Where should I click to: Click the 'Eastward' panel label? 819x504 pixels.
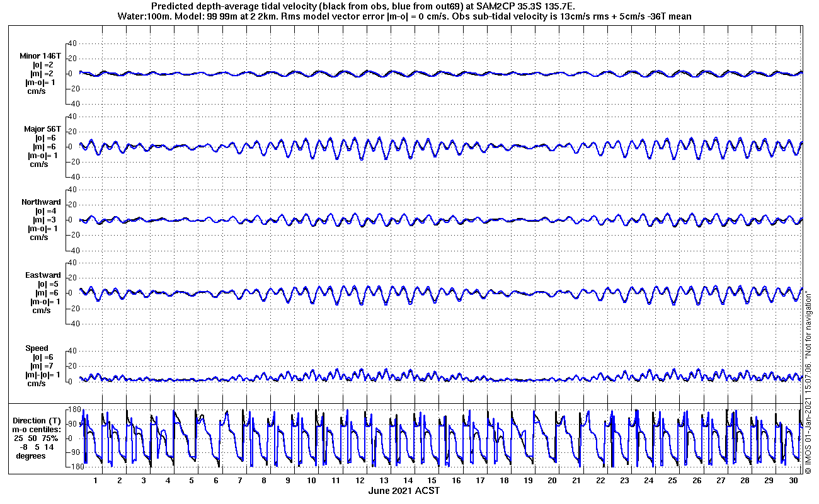[43, 275]
